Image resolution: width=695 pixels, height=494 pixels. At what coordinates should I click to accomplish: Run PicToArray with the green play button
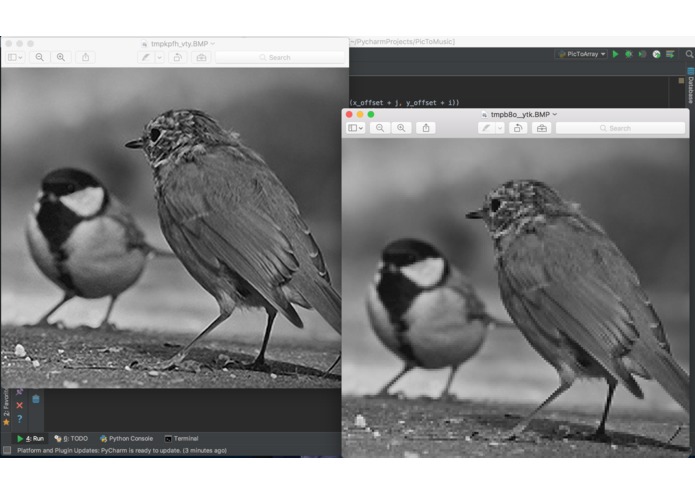(x=615, y=54)
